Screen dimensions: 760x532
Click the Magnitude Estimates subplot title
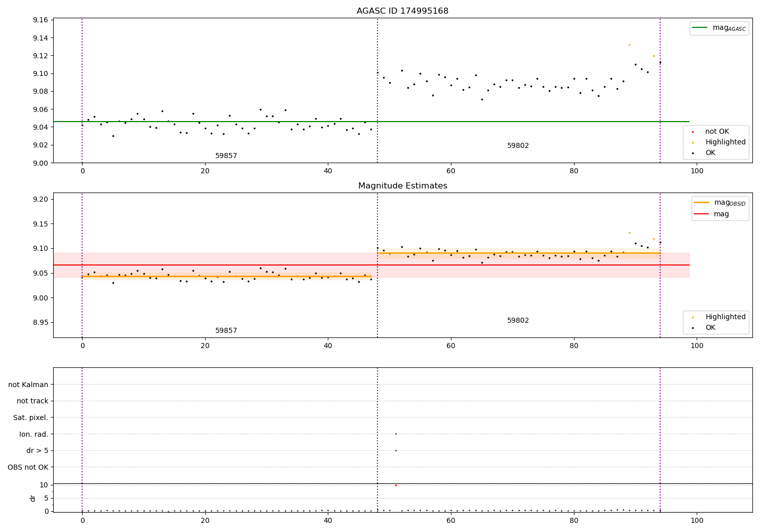402,186
